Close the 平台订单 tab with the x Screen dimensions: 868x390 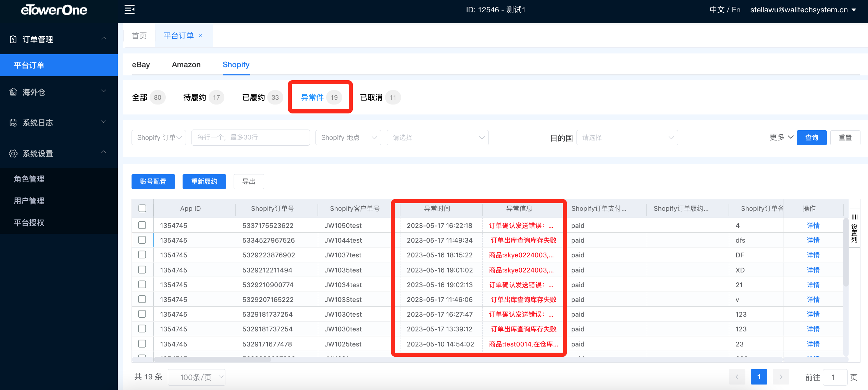(200, 36)
